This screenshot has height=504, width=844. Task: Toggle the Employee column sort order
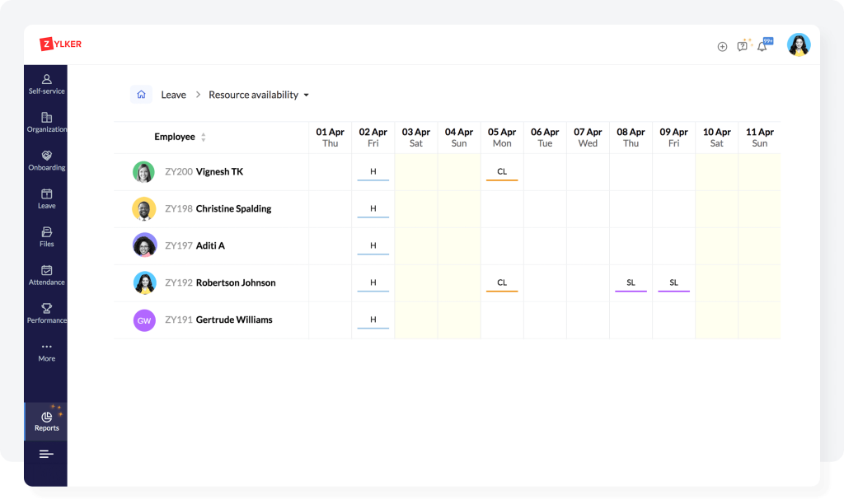(x=202, y=137)
